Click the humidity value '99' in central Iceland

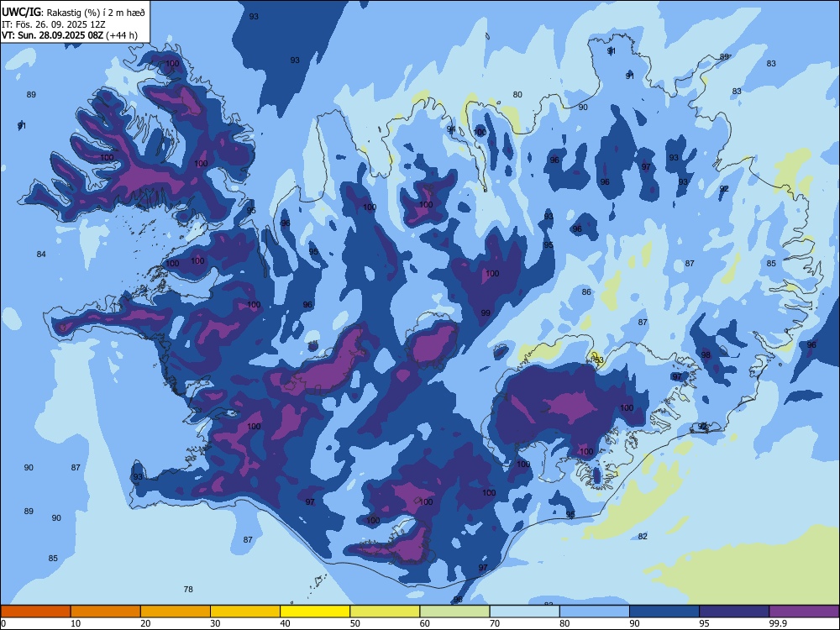(486, 313)
